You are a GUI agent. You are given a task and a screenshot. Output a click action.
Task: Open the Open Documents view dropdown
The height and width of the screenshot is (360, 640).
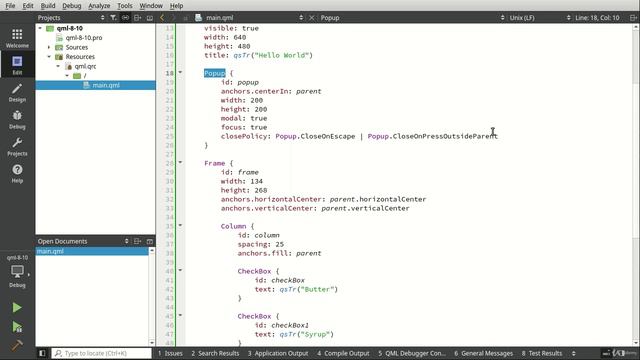click(x=127, y=241)
